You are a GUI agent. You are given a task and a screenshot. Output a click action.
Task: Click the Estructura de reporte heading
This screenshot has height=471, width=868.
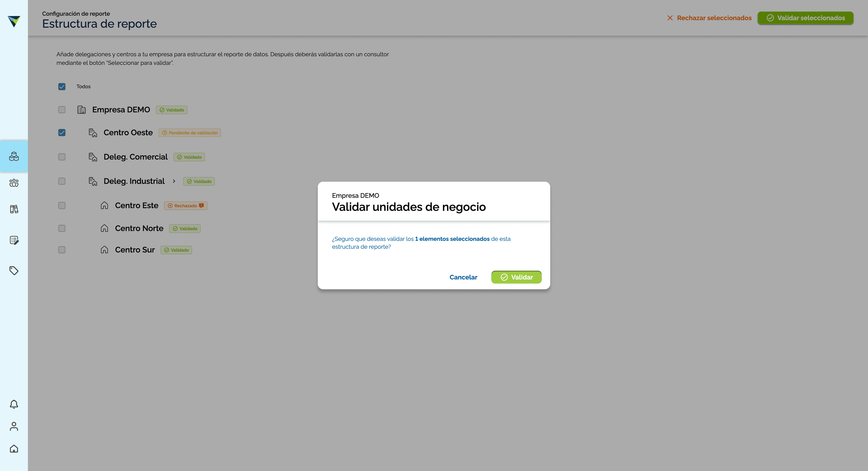99,23
